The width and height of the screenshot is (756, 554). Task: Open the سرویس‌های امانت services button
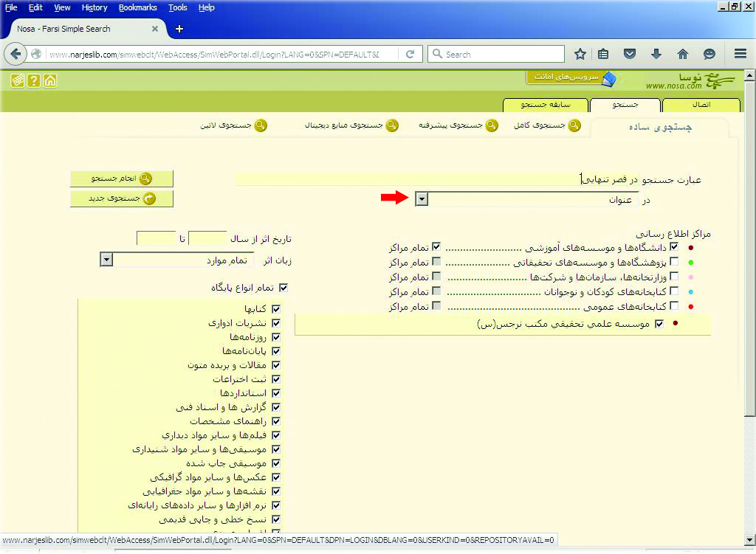click(571, 77)
